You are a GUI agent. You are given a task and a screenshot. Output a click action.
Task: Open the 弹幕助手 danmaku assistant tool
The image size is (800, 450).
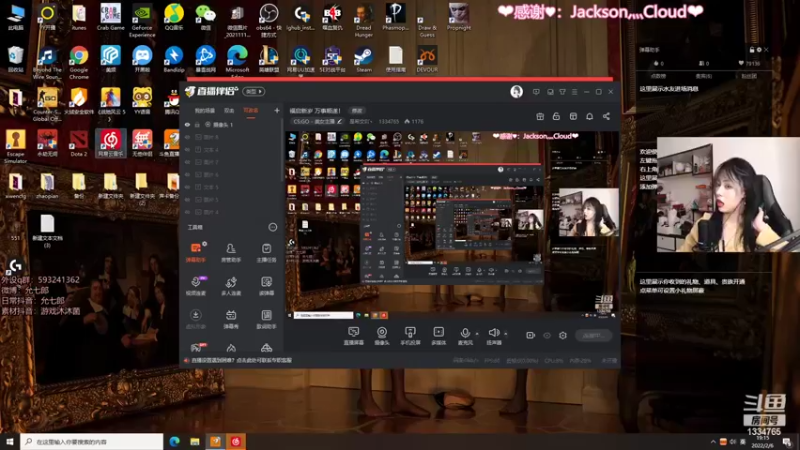[196, 252]
